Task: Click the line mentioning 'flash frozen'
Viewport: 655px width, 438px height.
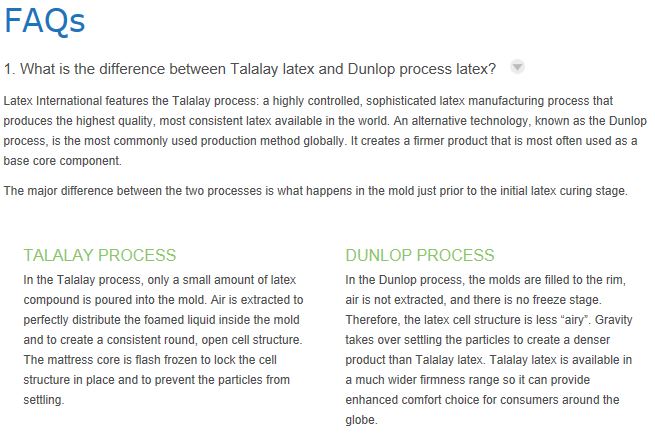Action: point(150,360)
